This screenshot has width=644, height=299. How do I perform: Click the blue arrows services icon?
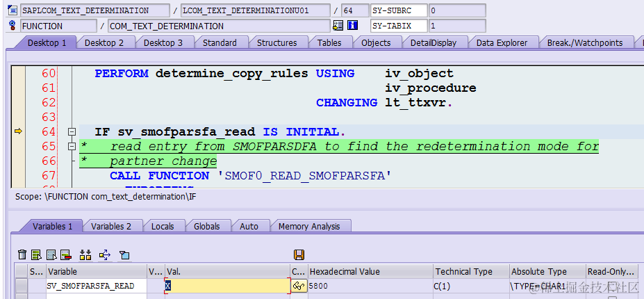point(105,255)
